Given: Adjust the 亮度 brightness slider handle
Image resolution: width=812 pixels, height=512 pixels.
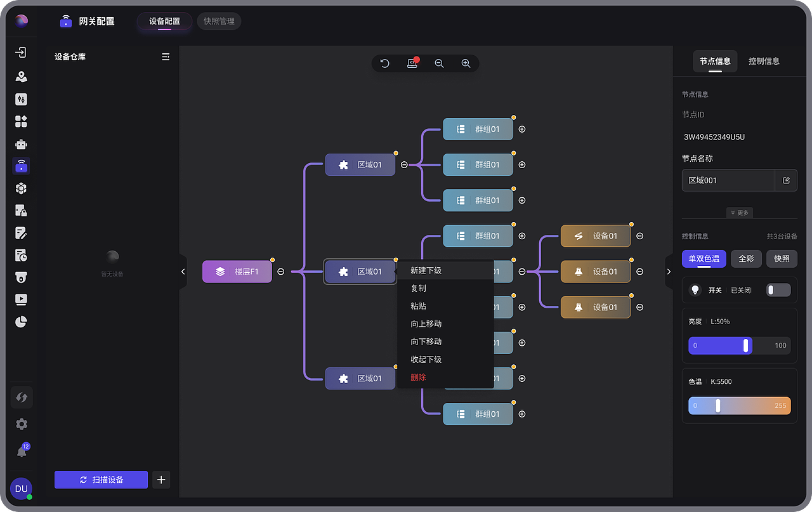Looking at the screenshot, I should (746, 345).
